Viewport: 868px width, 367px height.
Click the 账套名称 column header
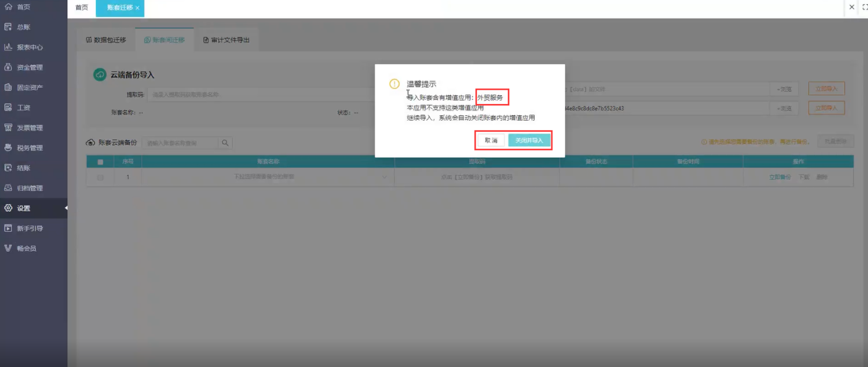(x=268, y=161)
